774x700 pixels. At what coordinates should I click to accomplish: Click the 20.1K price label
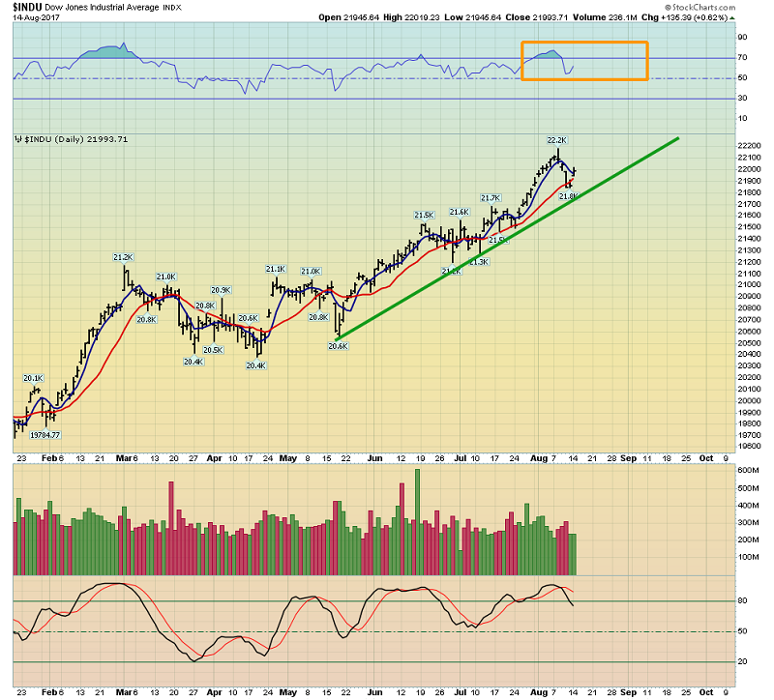34,378
